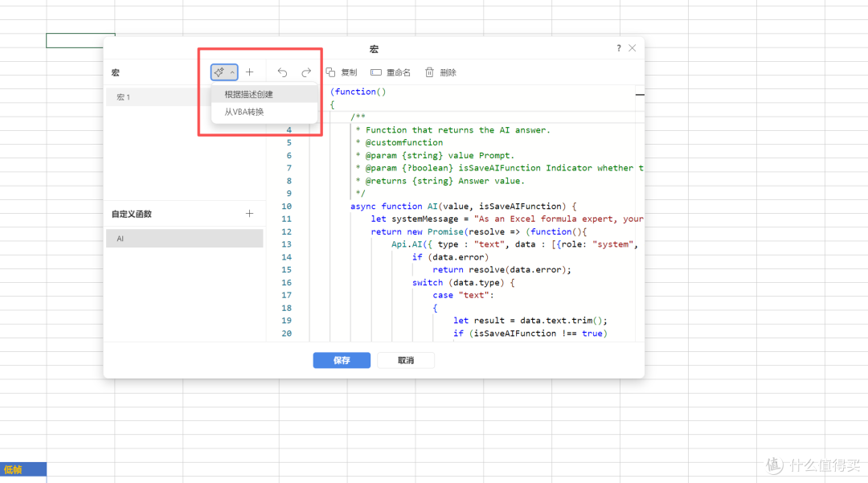The height and width of the screenshot is (483, 868).
Task: Cancel the dialog with 取消 button
Action: click(x=406, y=360)
